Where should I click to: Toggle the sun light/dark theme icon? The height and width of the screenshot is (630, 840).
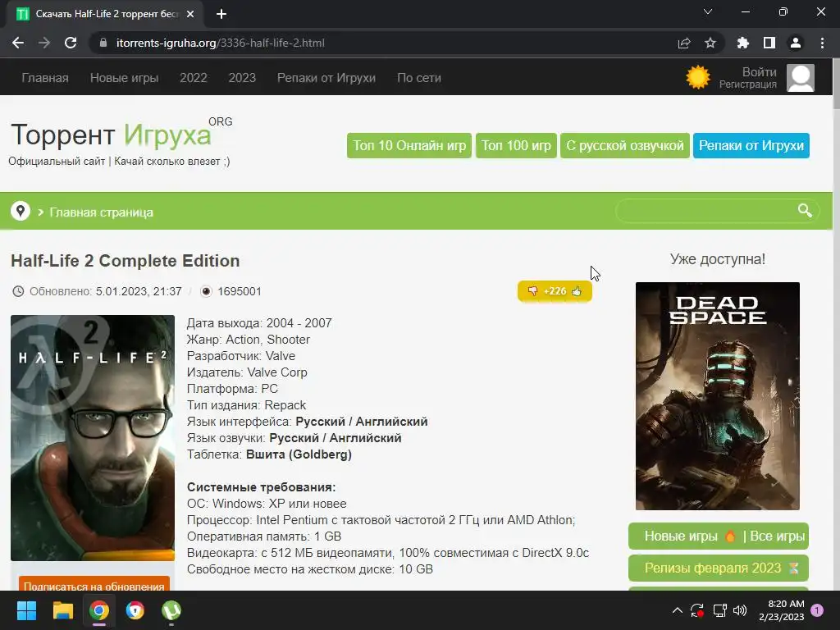pyautogui.click(x=698, y=77)
